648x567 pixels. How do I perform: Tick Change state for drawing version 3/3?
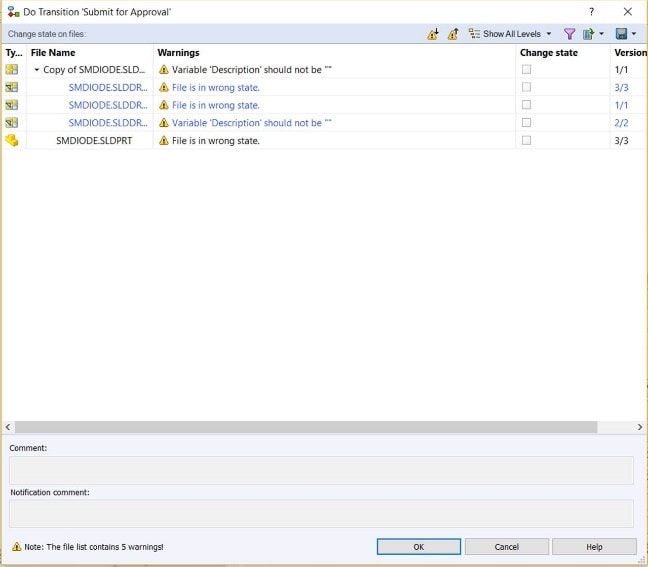click(x=526, y=87)
